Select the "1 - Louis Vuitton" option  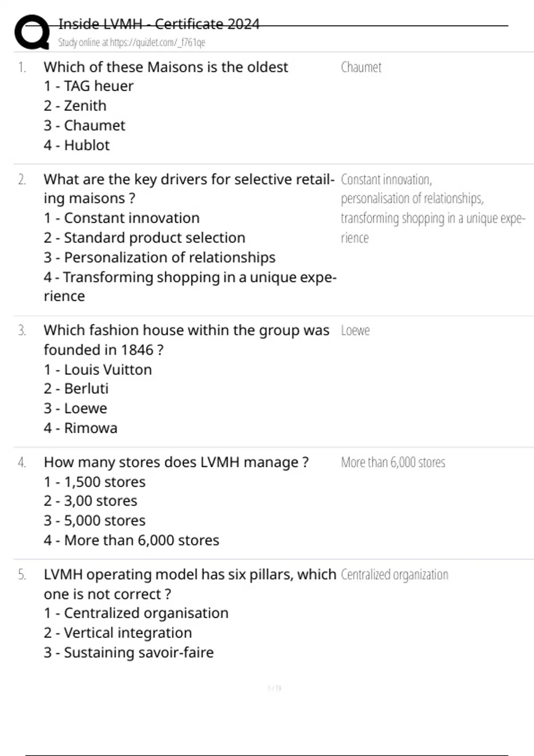[98, 370]
